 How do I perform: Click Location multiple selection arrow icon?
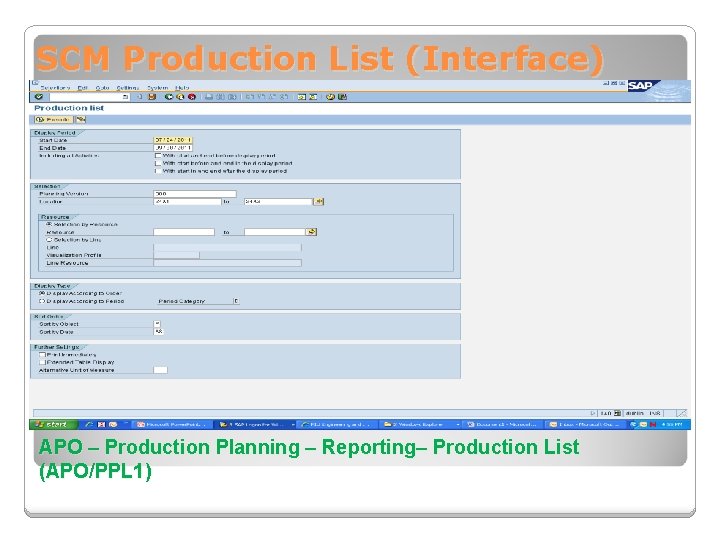319,201
